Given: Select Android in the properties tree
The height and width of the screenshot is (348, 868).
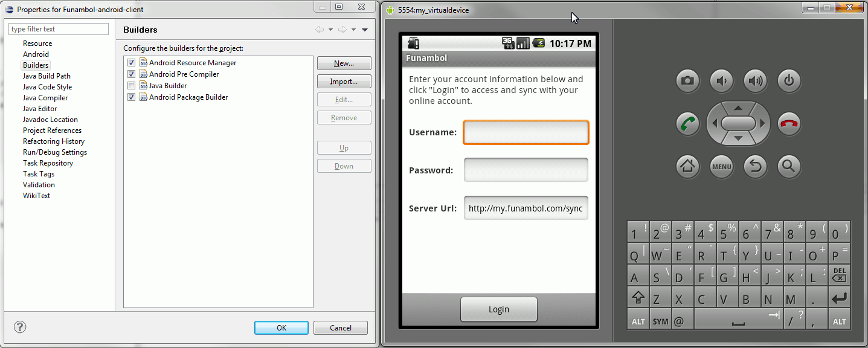Looking at the screenshot, I should [36, 54].
